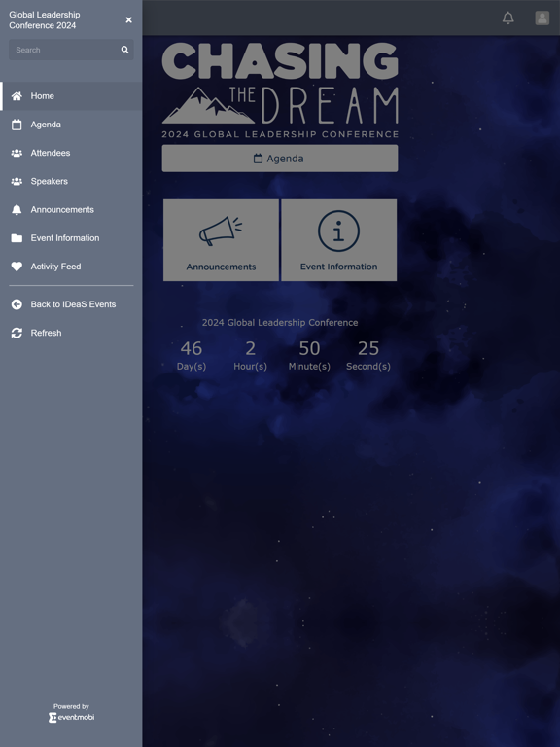Click the Home house icon in sidebar

click(x=17, y=96)
